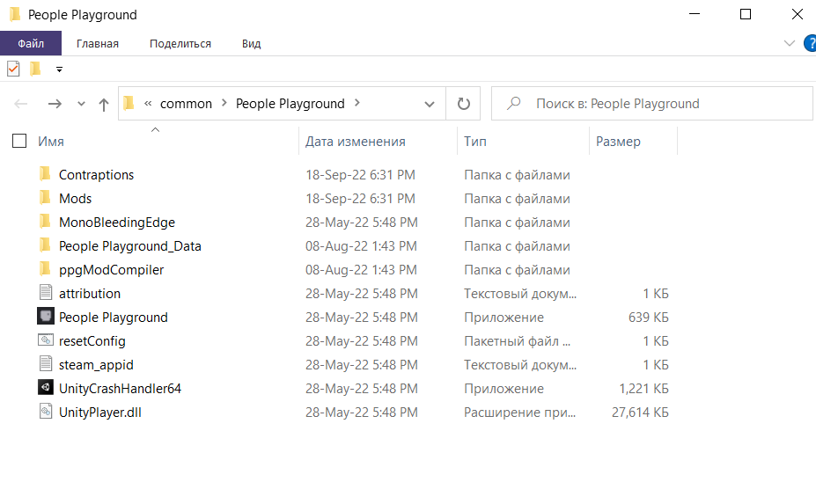Viewport: 816px width, 504px height.
Task: Expand the ribbon with the chevron
Action: (790, 43)
